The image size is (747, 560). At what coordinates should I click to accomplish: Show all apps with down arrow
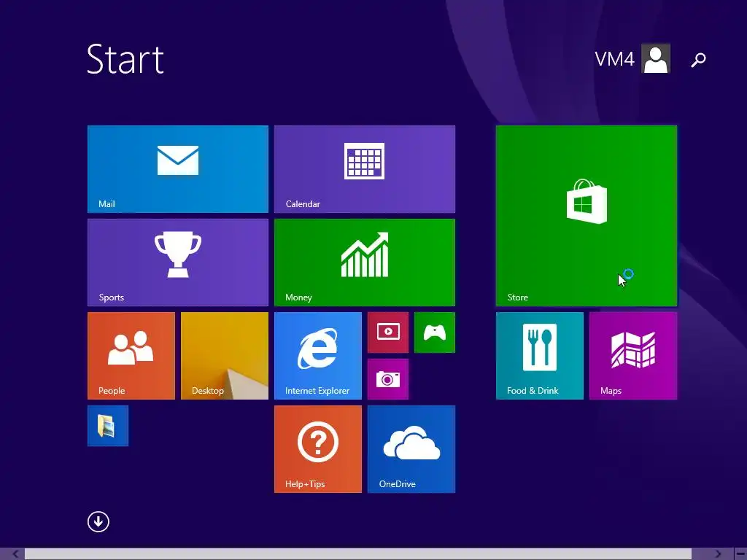(x=98, y=521)
